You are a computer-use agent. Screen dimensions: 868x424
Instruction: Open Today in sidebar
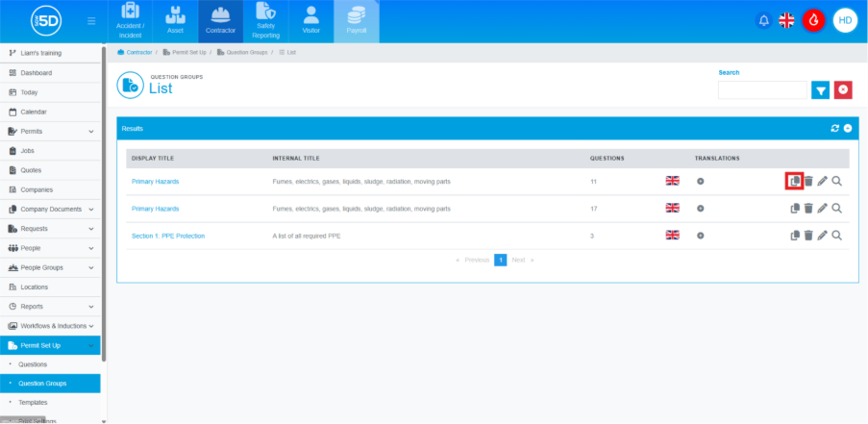click(x=50, y=92)
